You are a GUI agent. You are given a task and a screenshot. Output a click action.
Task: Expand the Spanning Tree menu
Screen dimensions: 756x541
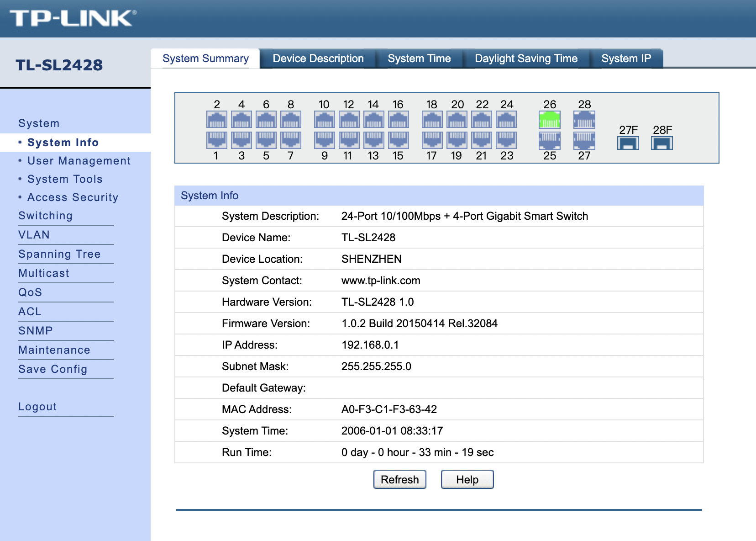59,254
